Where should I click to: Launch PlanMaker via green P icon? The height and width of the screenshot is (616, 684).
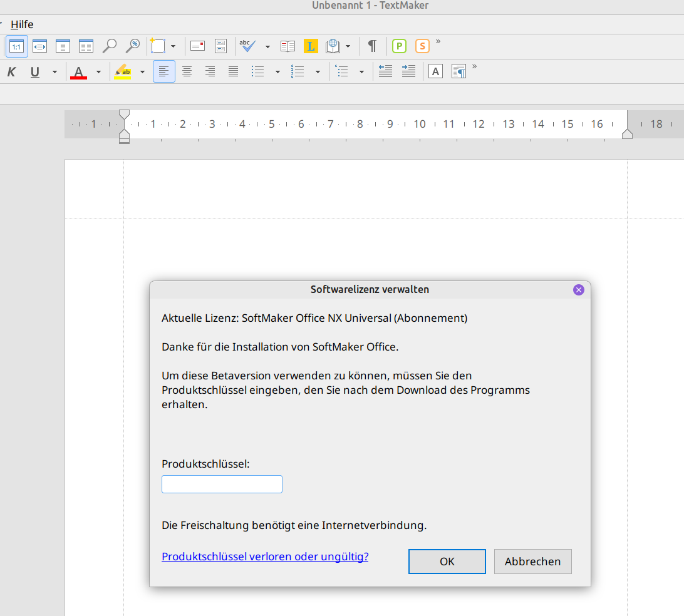coord(399,46)
